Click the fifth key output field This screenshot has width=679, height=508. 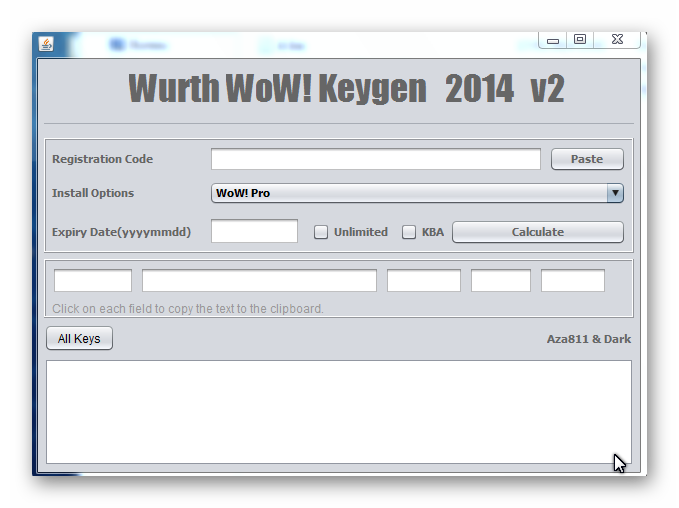(573, 280)
